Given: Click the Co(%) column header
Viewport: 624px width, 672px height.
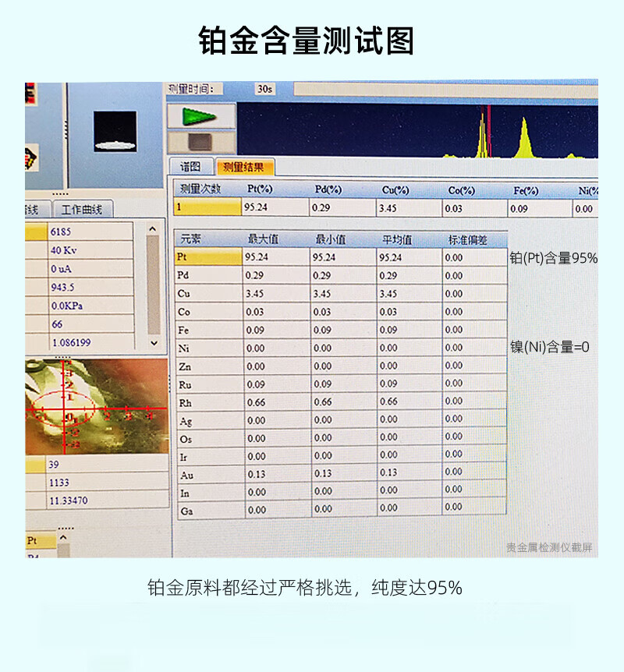Looking at the screenshot, I should coord(462,190).
